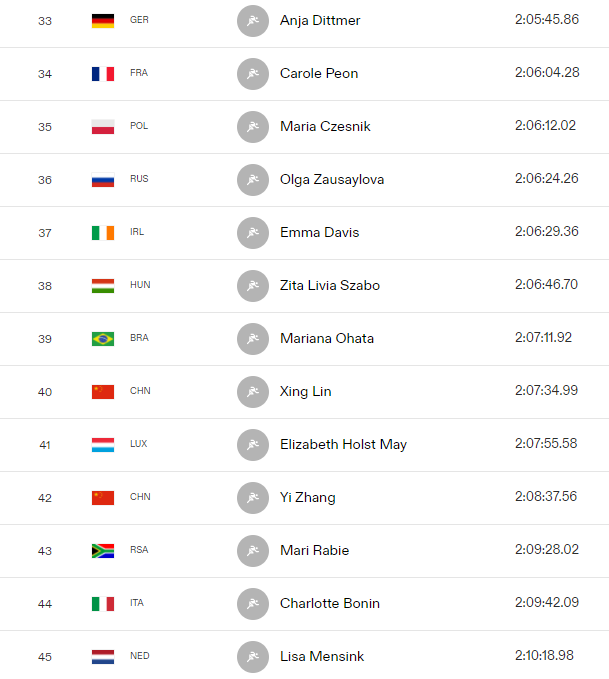This screenshot has width=609, height=679.
Task: Click the Brazil flag next to BRA
Action: (x=103, y=339)
